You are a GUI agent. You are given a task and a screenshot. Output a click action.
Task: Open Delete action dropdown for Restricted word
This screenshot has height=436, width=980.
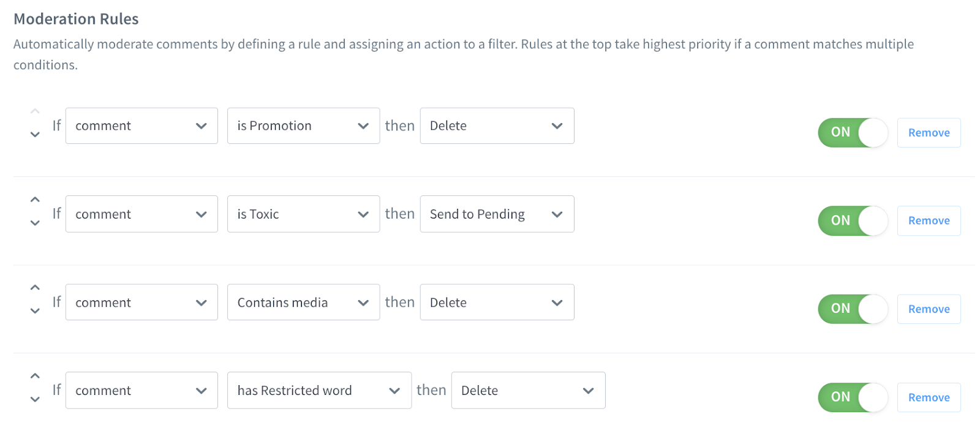click(x=528, y=391)
